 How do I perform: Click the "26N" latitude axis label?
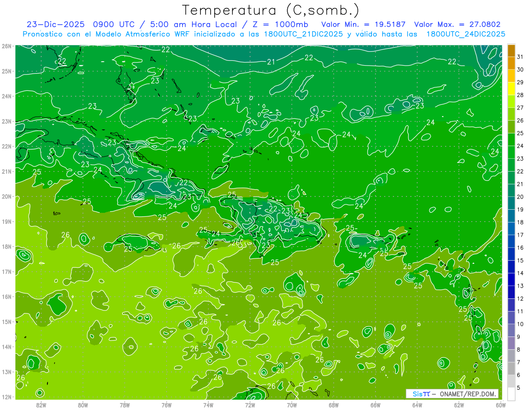tap(6, 46)
